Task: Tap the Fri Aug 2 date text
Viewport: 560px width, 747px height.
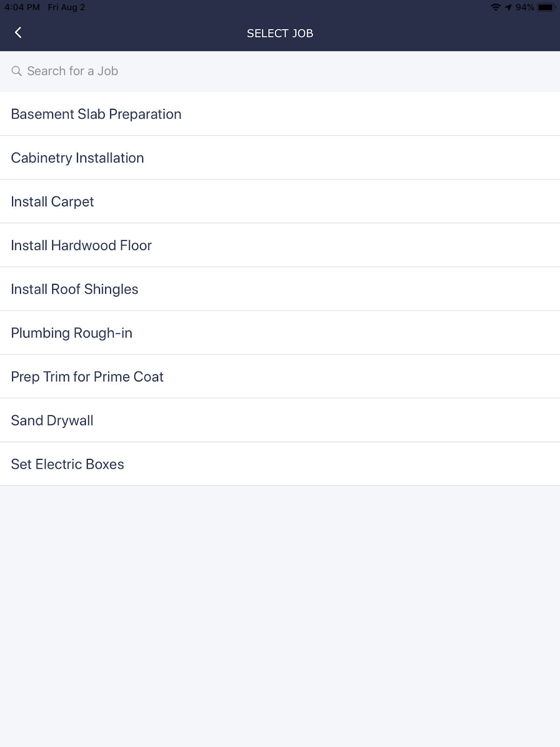Action: pos(66,7)
